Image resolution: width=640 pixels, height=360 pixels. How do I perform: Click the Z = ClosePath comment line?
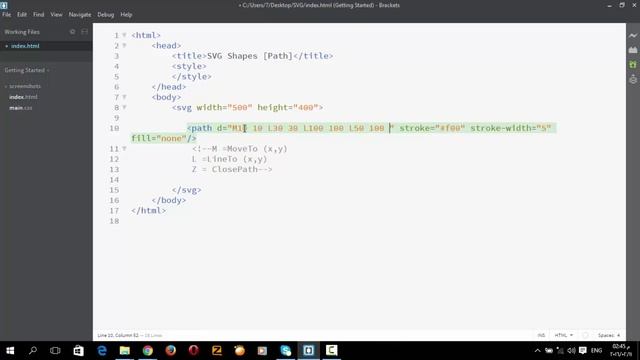[x=232, y=169]
